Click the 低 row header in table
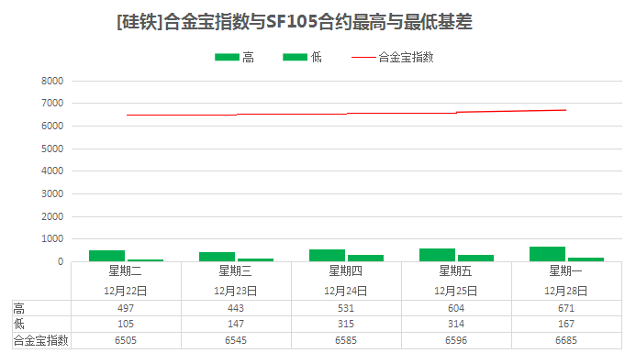The image size is (636, 364). pyautogui.click(x=19, y=324)
